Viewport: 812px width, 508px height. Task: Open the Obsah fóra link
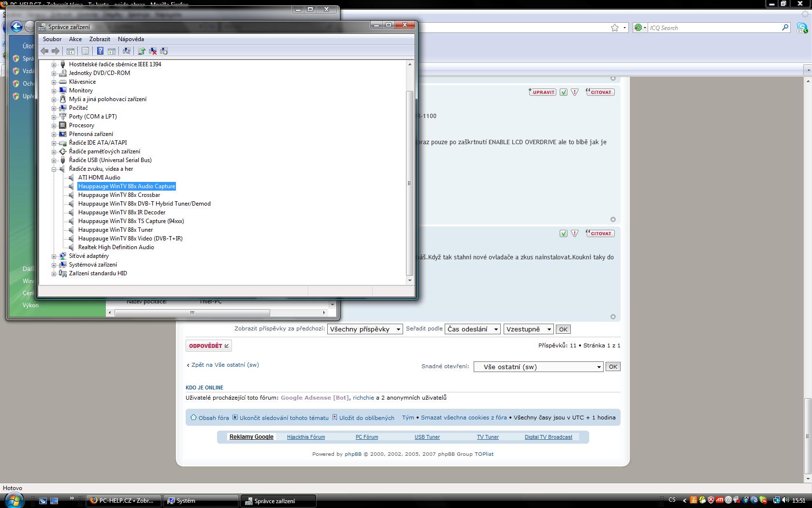(x=214, y=418)
